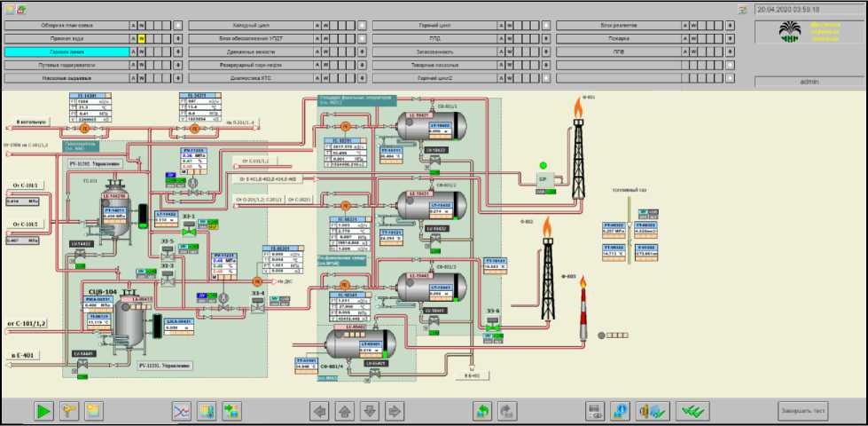Acknowledge alarms with double checkmark icon
The image size is (868, 426).
[692, 411]
